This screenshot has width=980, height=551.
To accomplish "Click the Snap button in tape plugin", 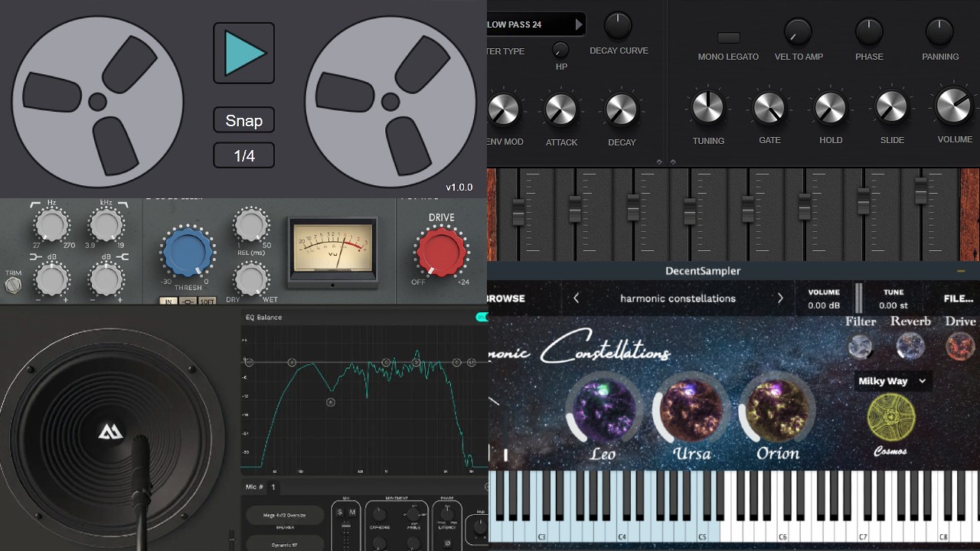I will tap(244, 120).
